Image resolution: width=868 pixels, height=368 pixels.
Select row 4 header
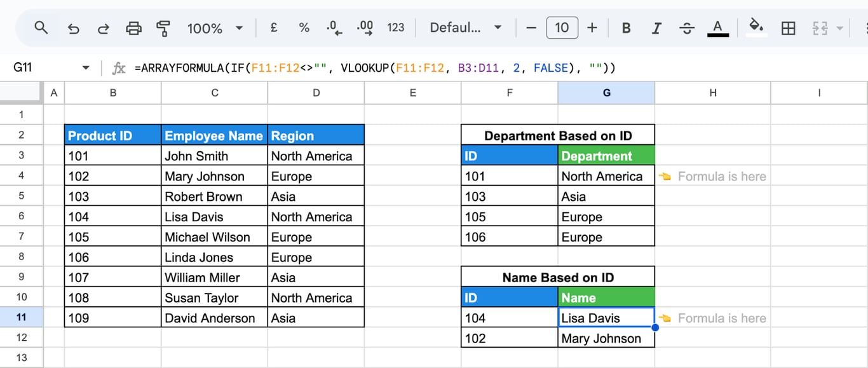(22, 176)
